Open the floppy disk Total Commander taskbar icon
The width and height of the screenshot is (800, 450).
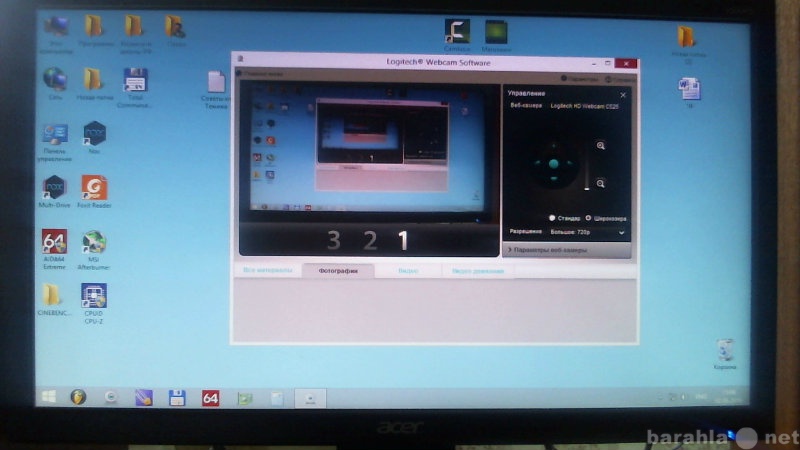point(177,398)
